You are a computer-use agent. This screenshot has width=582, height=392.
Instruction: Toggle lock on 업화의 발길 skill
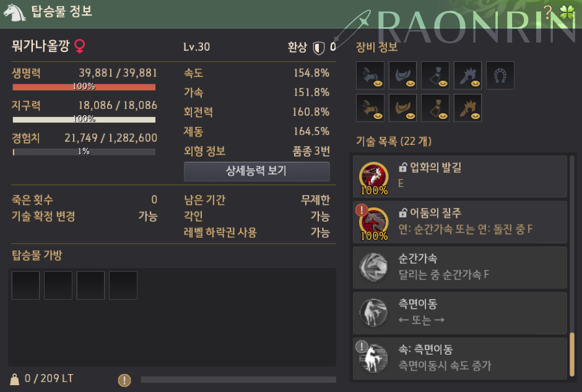click(402, 167)
